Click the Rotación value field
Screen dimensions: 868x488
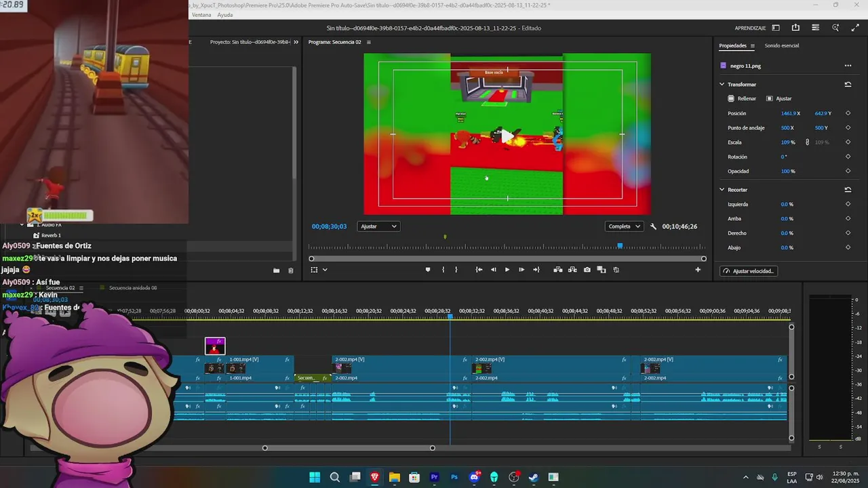click(x=783, y=157)
